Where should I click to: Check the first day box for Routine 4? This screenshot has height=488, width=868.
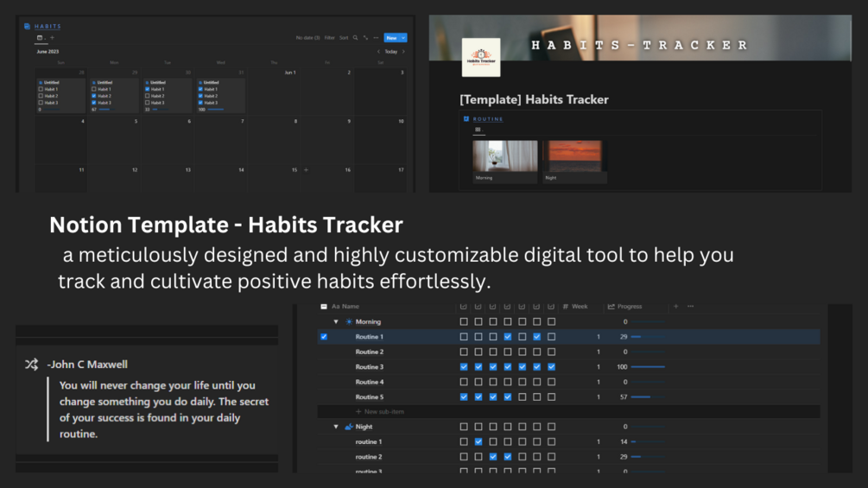(x=464, y=382)
